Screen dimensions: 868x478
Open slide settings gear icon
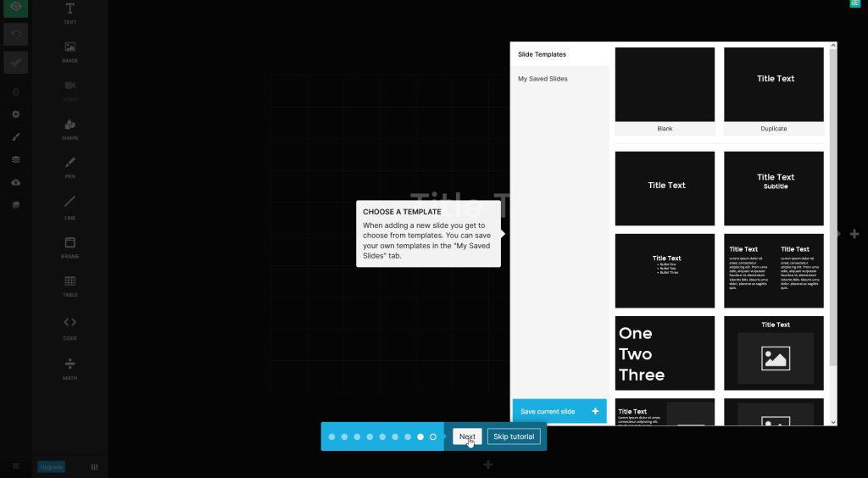tap(15, 114)
